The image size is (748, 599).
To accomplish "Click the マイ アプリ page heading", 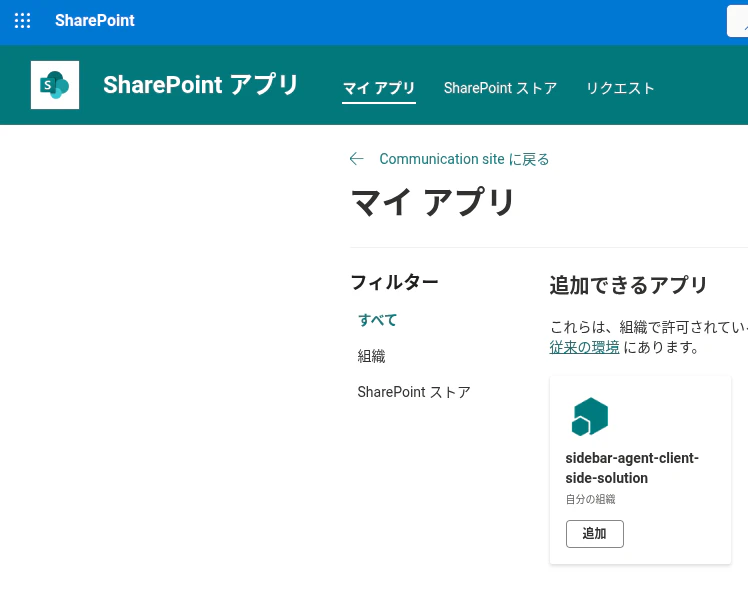I will (x=432, y=202).
